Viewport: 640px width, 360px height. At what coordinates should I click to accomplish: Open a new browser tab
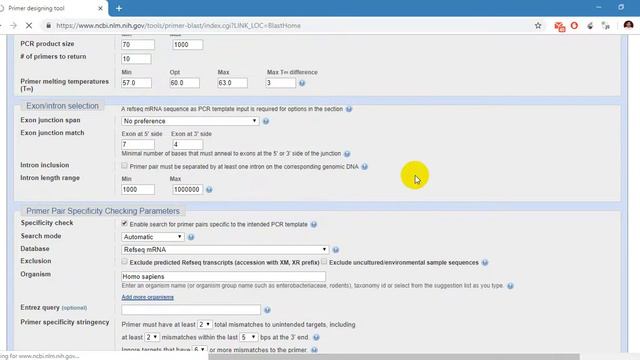(x=119, y=8)
